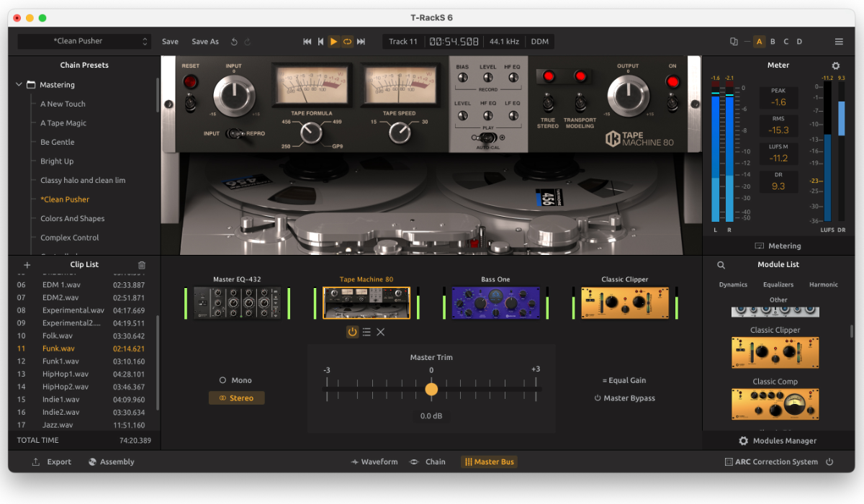This screenshot has width=864, height=504.
Task: Select the Master Bus tab
Action: coord(490,462)
